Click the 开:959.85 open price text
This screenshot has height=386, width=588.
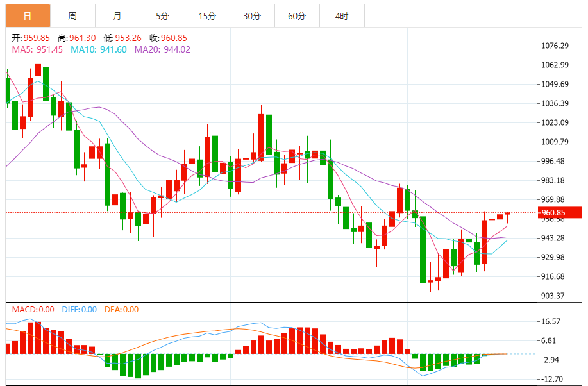(x=31, y=38)
